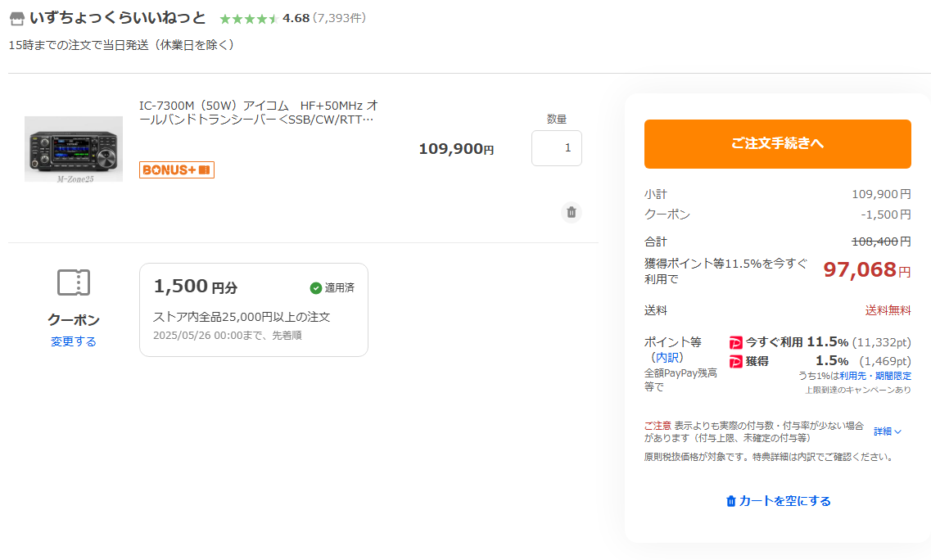The height and width of the screenshot is (560, 931).
Task: Click the coupon ticket icon
Action: click(x=74, y=282)
